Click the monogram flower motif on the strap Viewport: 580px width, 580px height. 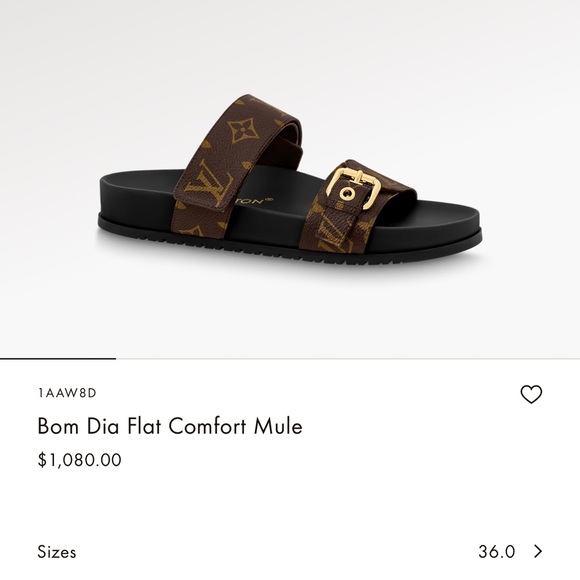coord(242,130)
